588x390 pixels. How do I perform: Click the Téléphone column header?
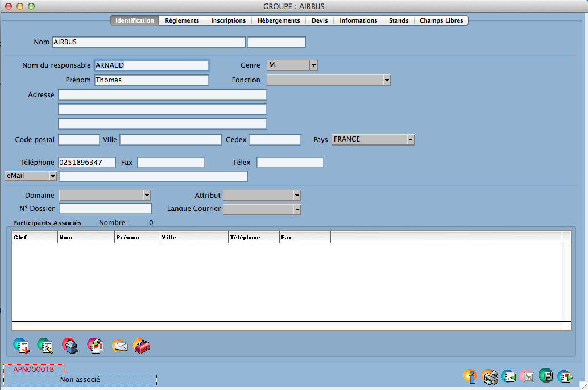(x=254, y=238)
